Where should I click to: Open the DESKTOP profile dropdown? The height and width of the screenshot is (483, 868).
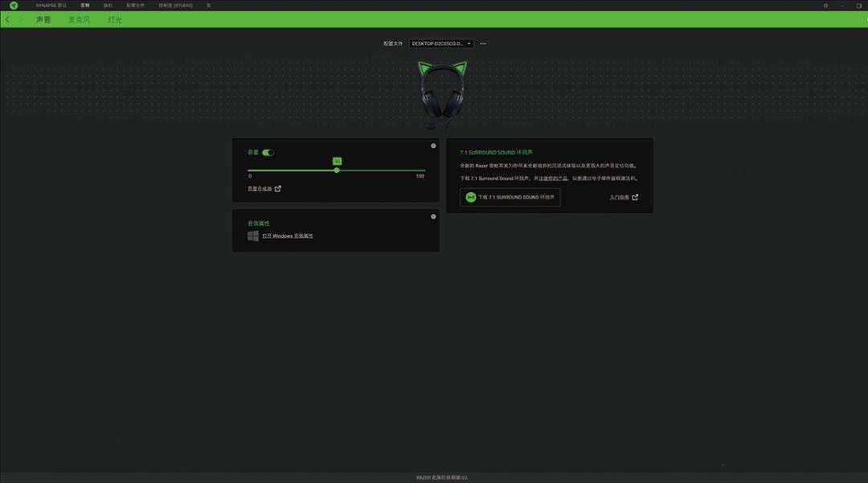click(441, 43)
